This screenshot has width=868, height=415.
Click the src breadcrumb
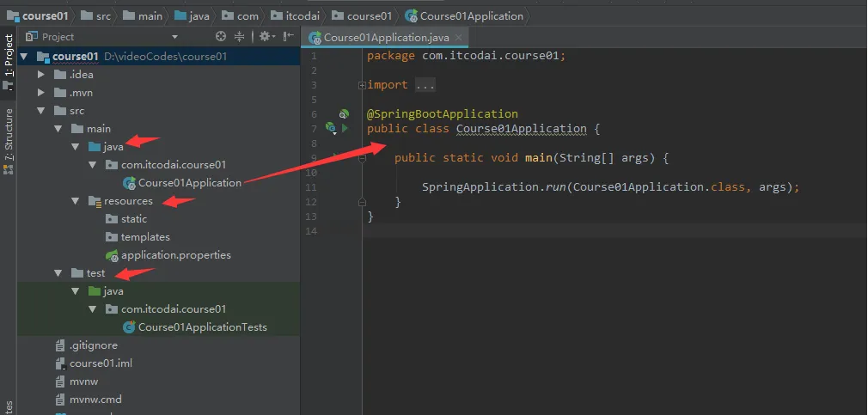(95, 16)
